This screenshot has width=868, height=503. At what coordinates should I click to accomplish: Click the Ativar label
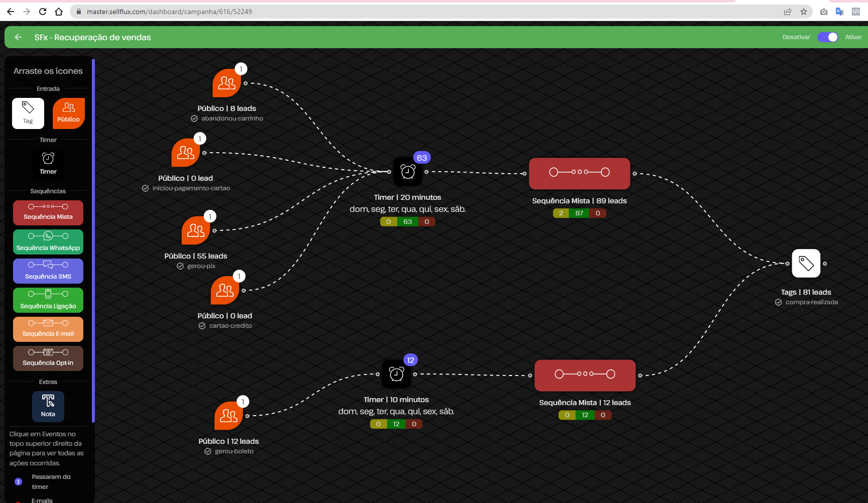(853, 37)
